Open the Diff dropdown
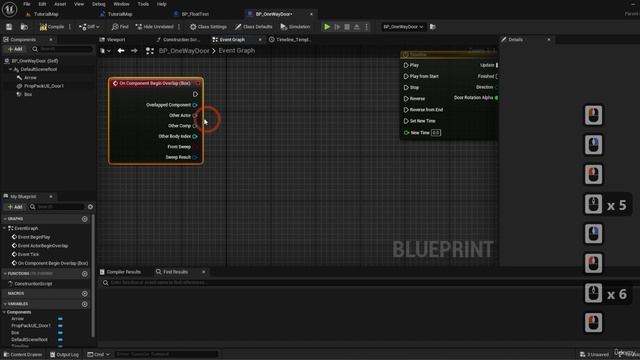The width and height of the screenshot is (640, 360). tap(89, 27)
